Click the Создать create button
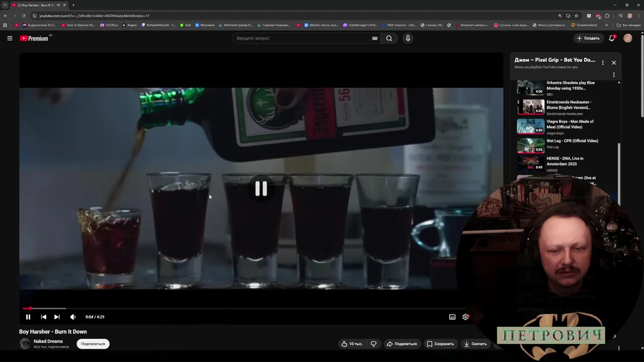 coord(588,38)
